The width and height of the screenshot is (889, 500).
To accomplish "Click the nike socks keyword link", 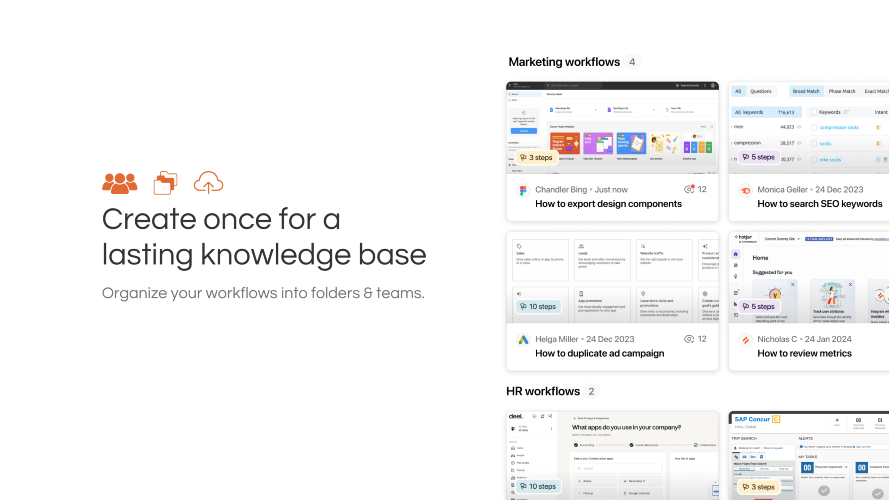I will pyautogui.click(x=830, y=160).
